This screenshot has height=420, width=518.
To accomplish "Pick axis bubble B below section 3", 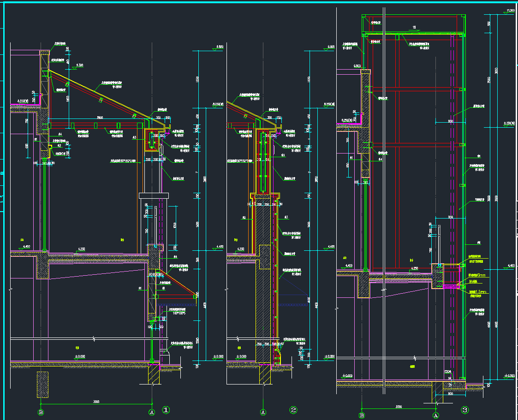I will pos(362,415).
